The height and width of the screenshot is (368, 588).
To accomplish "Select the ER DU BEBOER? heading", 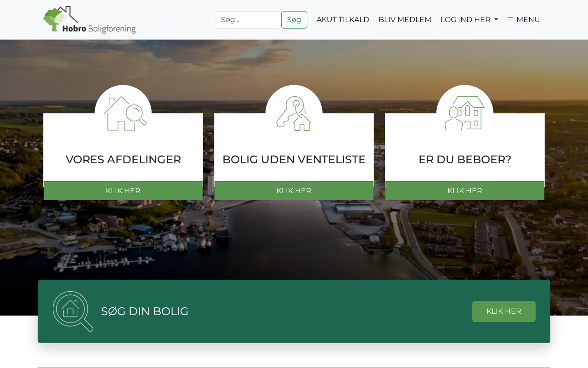I will (465, 160).
